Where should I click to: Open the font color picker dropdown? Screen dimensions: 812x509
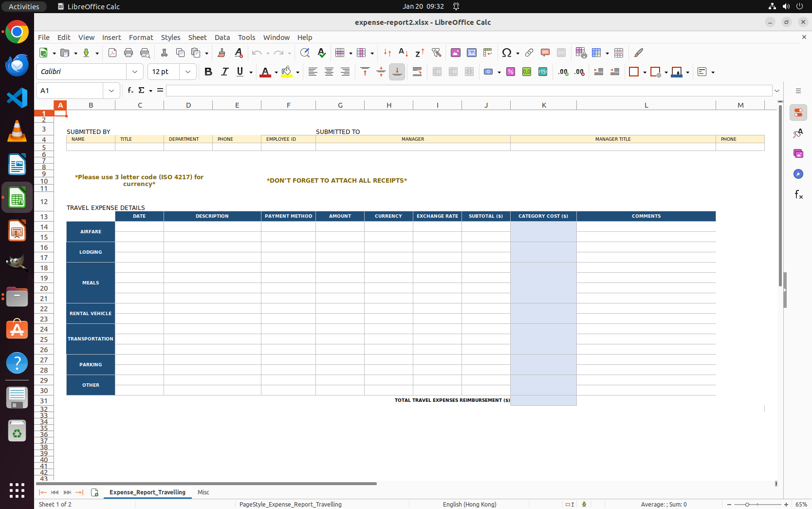coord(276,72)
